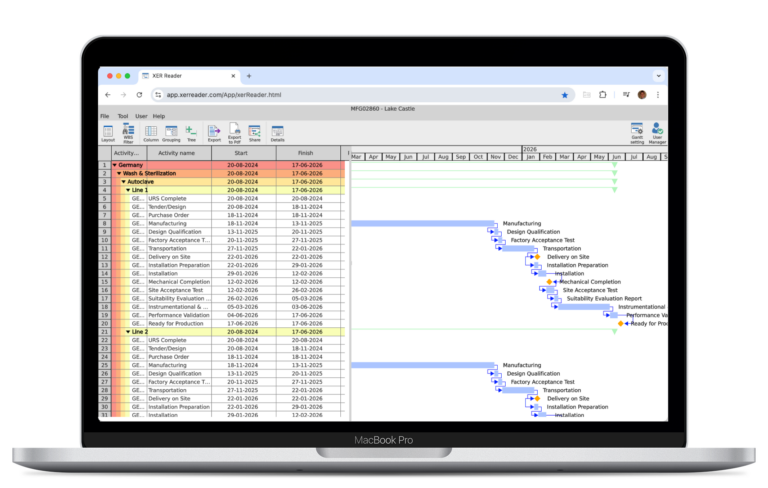Open the File menu

104,116
